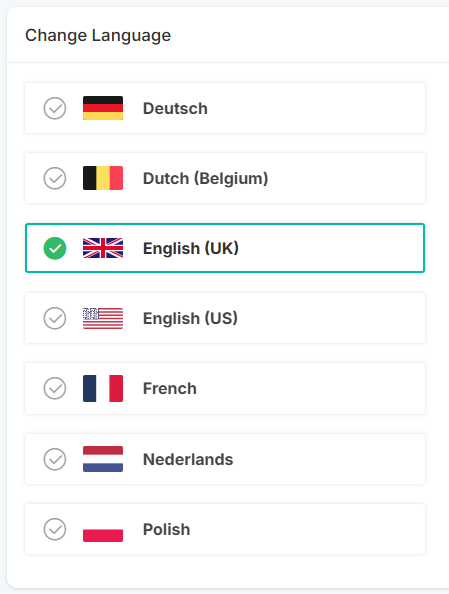Pick the French language text
The height and width of the screenshot is (594, 449).
pos(170,388)
